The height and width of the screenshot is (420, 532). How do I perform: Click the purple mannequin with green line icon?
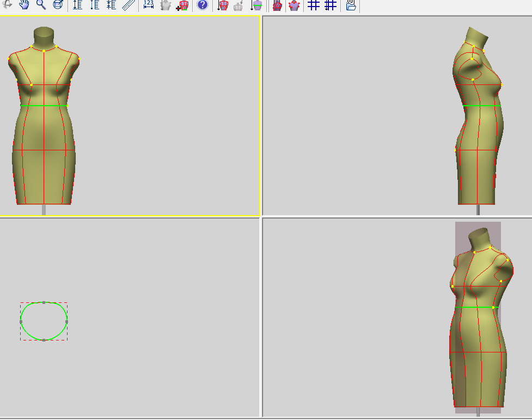pyautogui.click(x=256, y=5)
